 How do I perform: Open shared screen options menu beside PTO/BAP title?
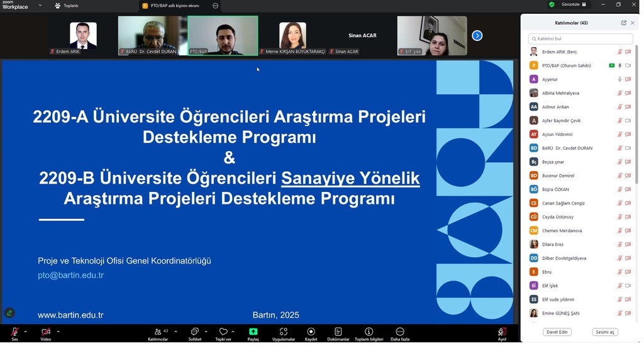point(216,6)
